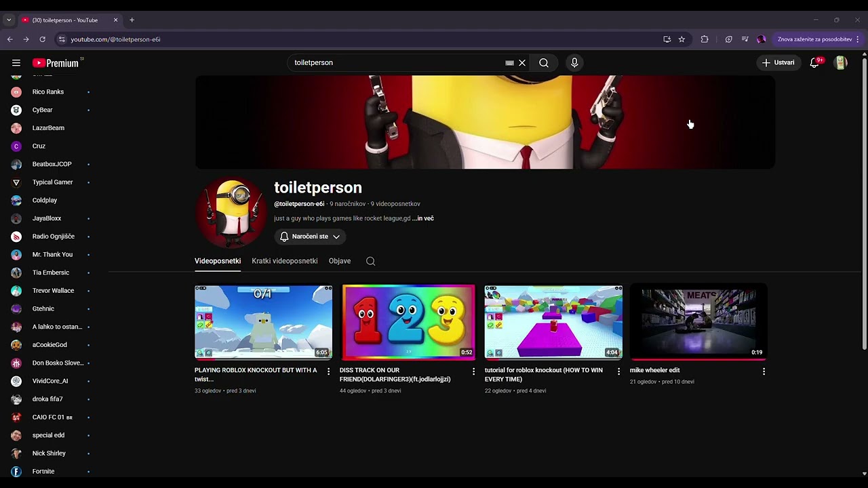Click the toiletperson channel avatar
The width and height of the screenshot is (868, 488).
[x=231, y=212]
